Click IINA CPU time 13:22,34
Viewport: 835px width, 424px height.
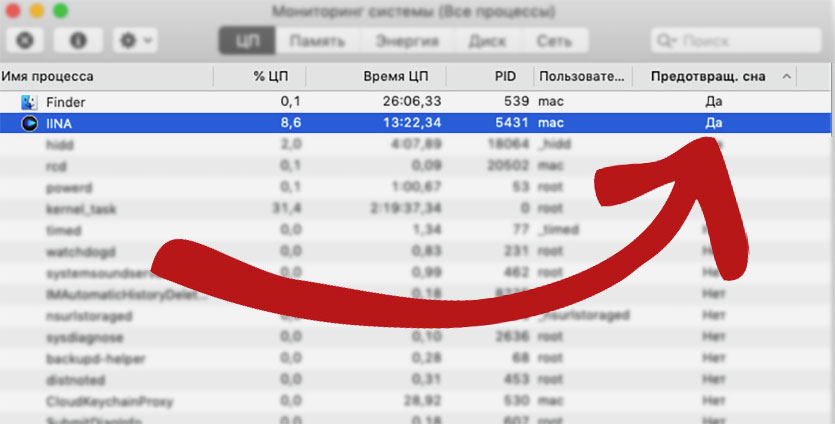click(412, 123)
